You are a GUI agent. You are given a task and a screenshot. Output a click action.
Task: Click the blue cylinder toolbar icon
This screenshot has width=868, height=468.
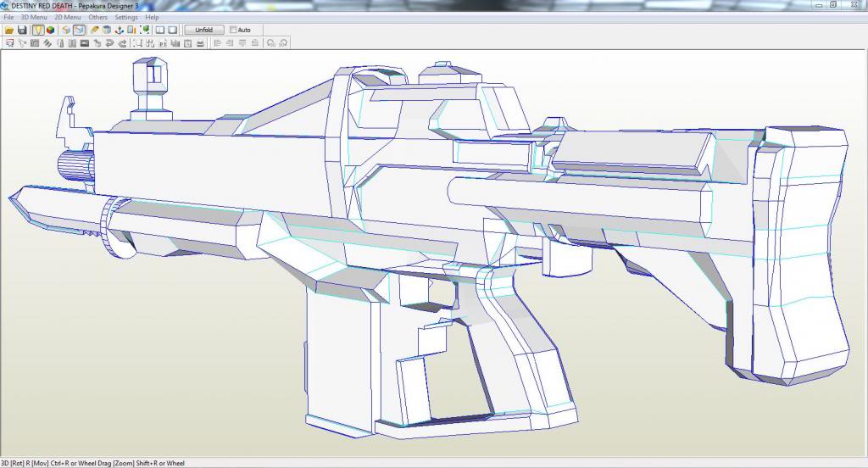pyautogui.click(x=107, y=30)
